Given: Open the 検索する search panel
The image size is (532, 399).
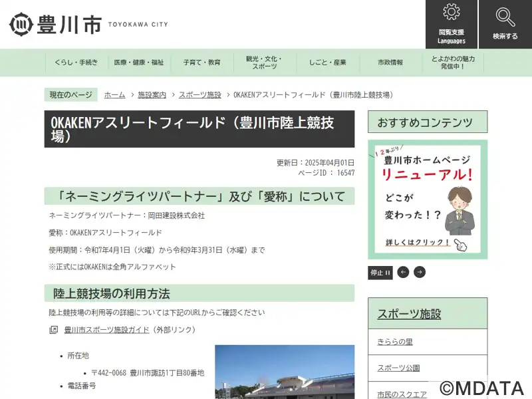Looking at the screenshot, I should tap(505, 24).
